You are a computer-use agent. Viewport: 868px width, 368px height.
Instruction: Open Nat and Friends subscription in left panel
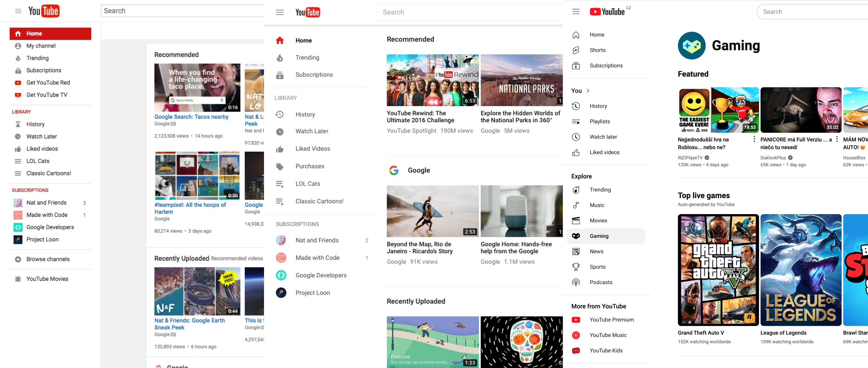tap(50, 203)
